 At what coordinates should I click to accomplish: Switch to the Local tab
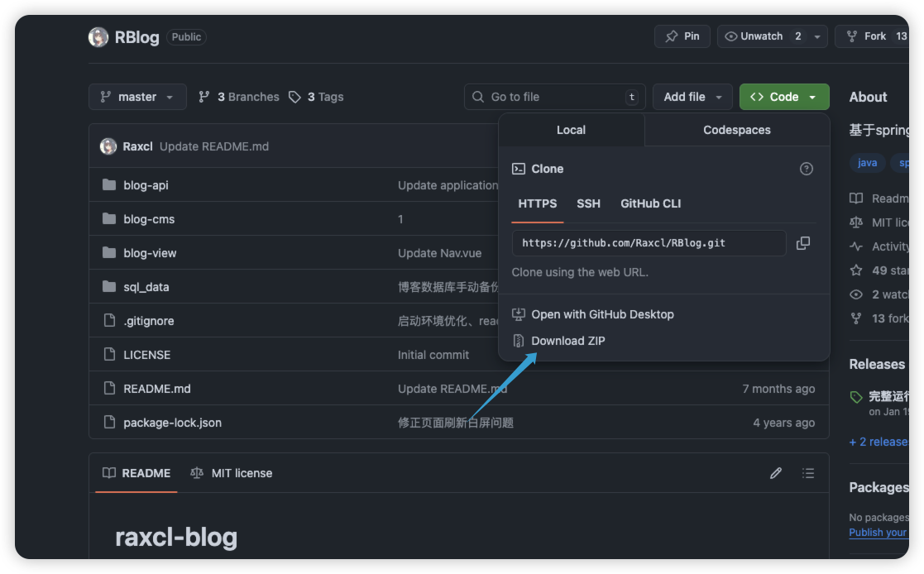(x=571, y=130)
